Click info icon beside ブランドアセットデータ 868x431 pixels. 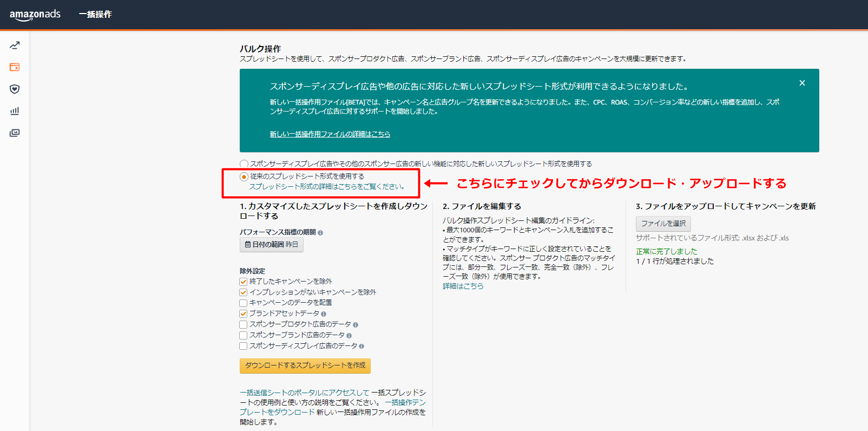point(324,314)
